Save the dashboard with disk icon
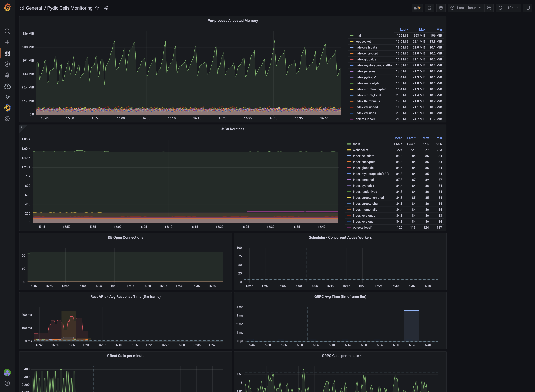The height and width of the screenshot is (392, 535). tap(430, 8)
